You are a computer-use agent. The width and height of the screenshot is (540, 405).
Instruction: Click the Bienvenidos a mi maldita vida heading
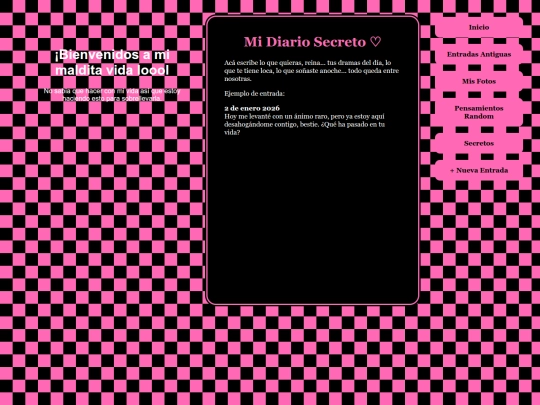coord(112,62)
